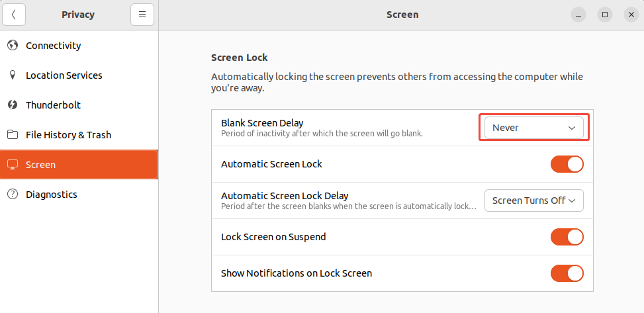This screenshot has height=313, width=644.
Task: Click the chevron beside Screen Turns Off
Action: coord(573,201)
